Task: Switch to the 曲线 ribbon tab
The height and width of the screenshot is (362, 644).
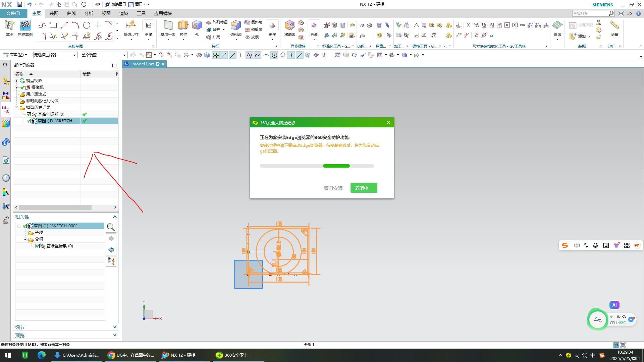Action: pos(71,13)
